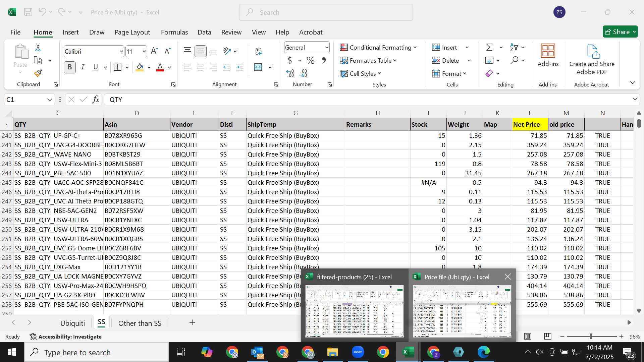Image resolution: width=644 pixels, height=362 pixels.
Task: Switch to the Formulas ribbon tab
Action: coord(174,32)
